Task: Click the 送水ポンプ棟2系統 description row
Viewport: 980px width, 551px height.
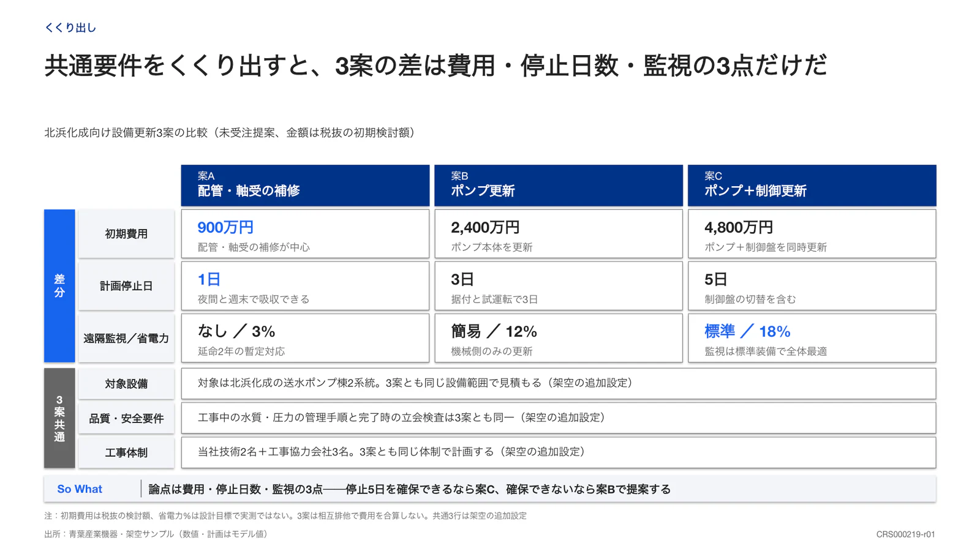Action: click(559, 384)
